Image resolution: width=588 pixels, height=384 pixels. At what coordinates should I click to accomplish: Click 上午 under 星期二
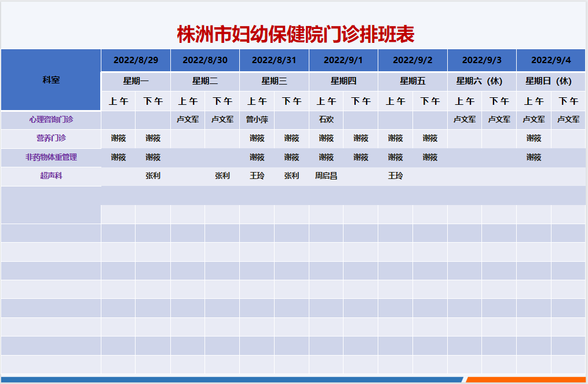[188, 101]
